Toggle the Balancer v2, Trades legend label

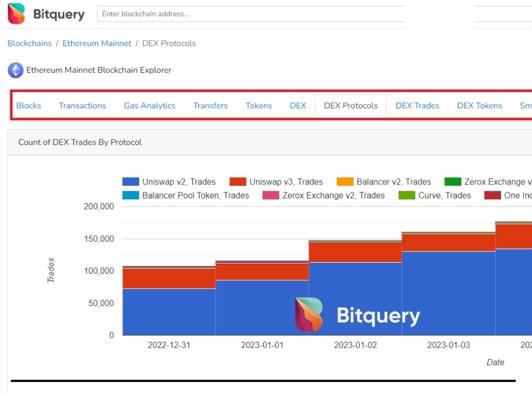tap(394, 182)
